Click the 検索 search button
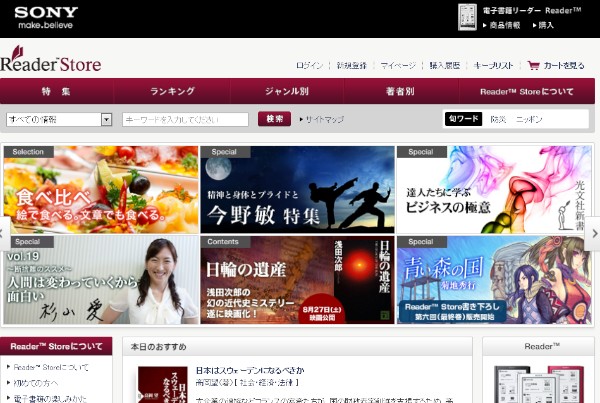The width and height of the screenshot is (600, 403). click(274, 119)
